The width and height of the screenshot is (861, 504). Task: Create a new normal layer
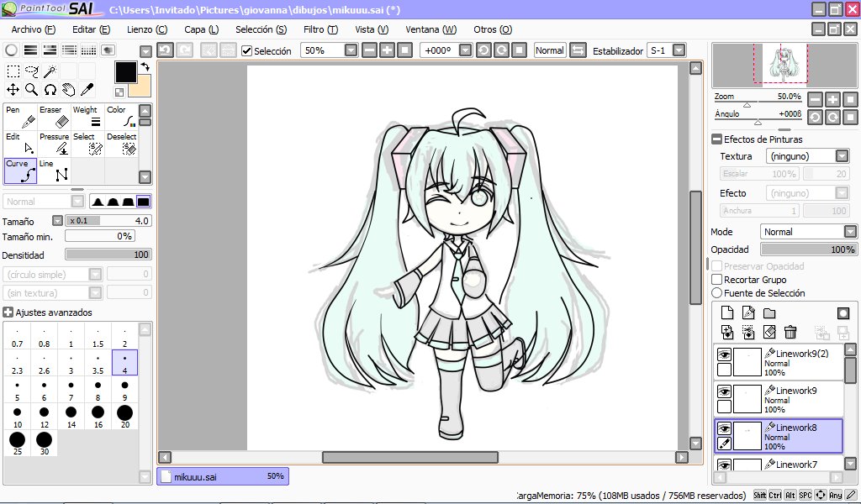(727, 313)
